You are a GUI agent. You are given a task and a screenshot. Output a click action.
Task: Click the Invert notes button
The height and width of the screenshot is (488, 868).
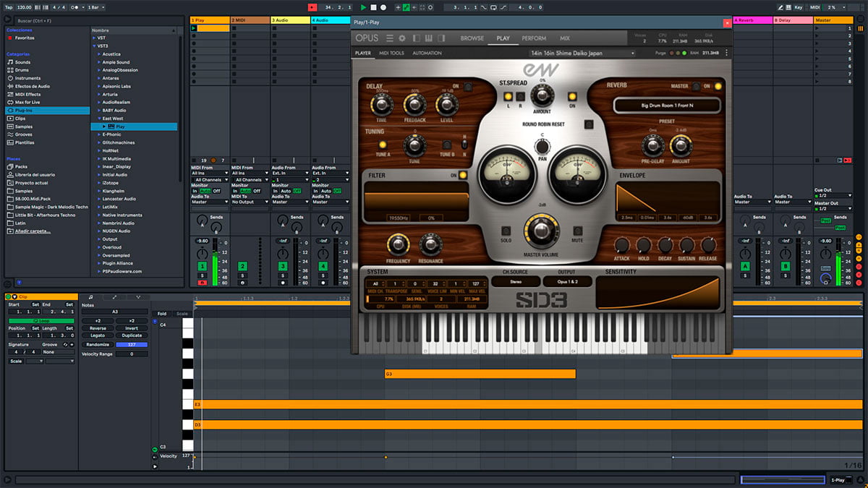[x=132, y=328]
